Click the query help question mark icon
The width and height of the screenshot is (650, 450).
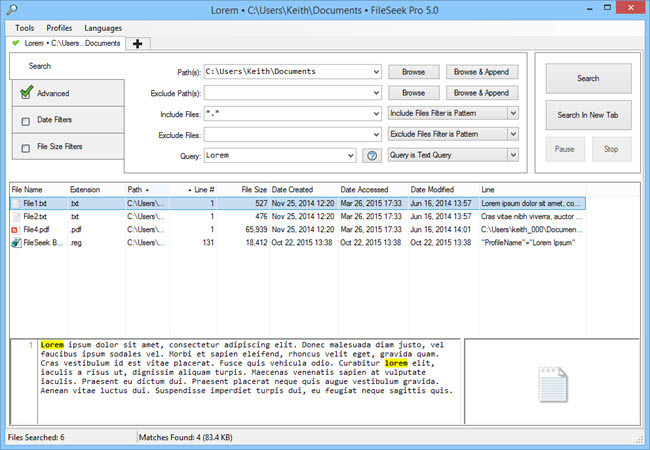(x=373, y=155)
